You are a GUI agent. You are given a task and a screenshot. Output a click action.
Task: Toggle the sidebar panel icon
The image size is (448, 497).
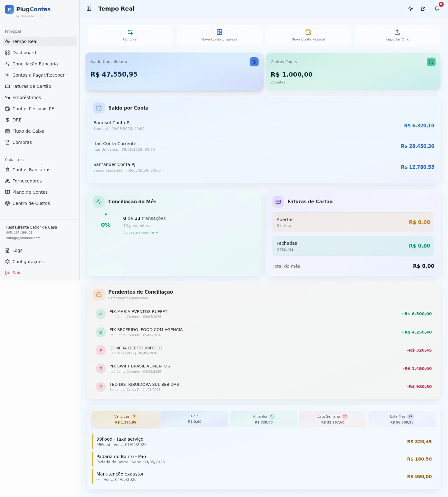point(89,9)
